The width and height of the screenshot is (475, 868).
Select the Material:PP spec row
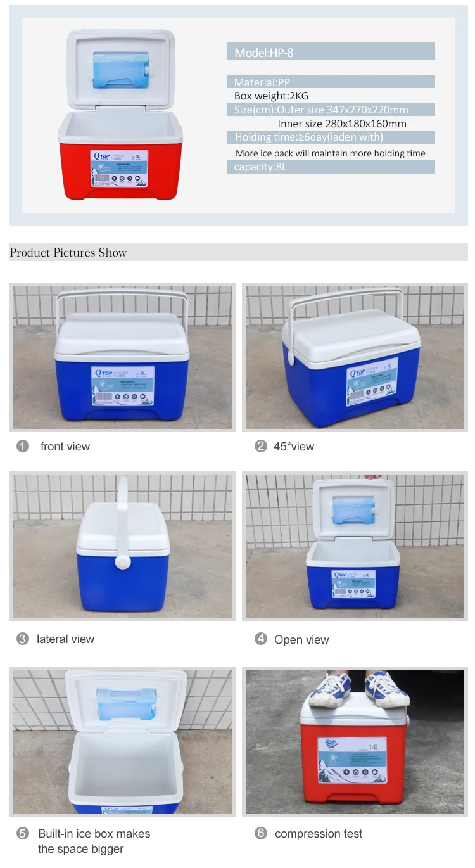click(x=331, y=82)
